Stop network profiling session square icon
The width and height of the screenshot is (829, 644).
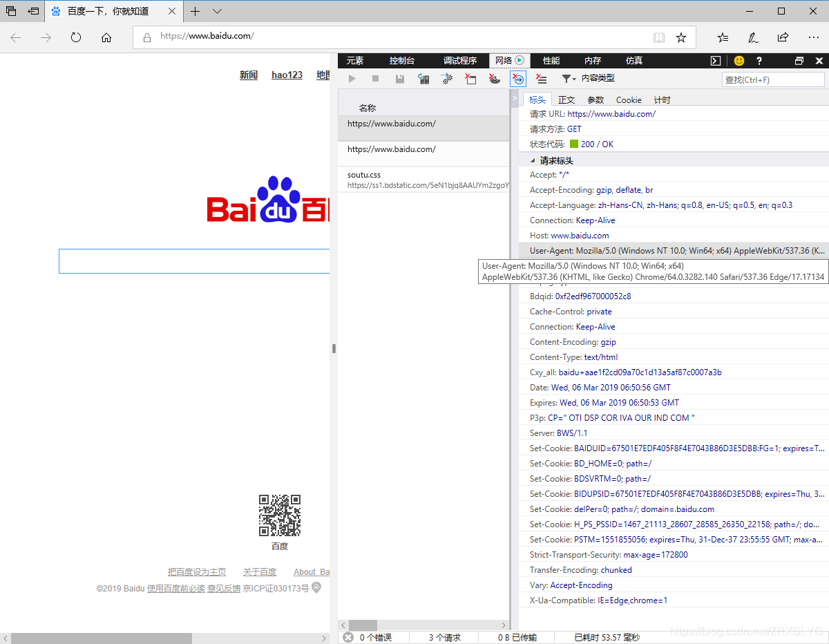point(376,79)
